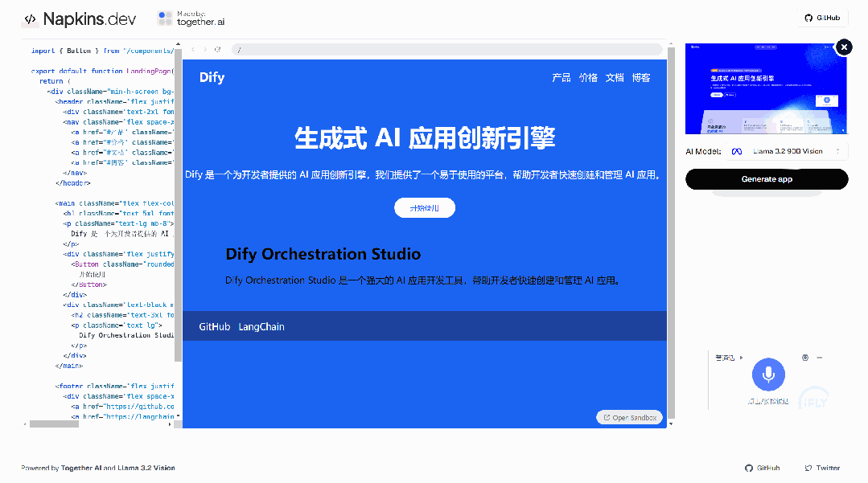868x483 pixels.
Task: Remove the uploaded screenshot with the X button
Action: (844, 47)
